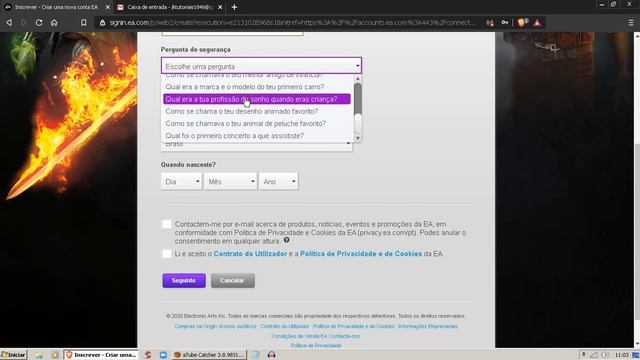Viewport: 640px width, 360px height.
Task: Close the Inscrever EA tab
Action: click(x=107, y=7)
